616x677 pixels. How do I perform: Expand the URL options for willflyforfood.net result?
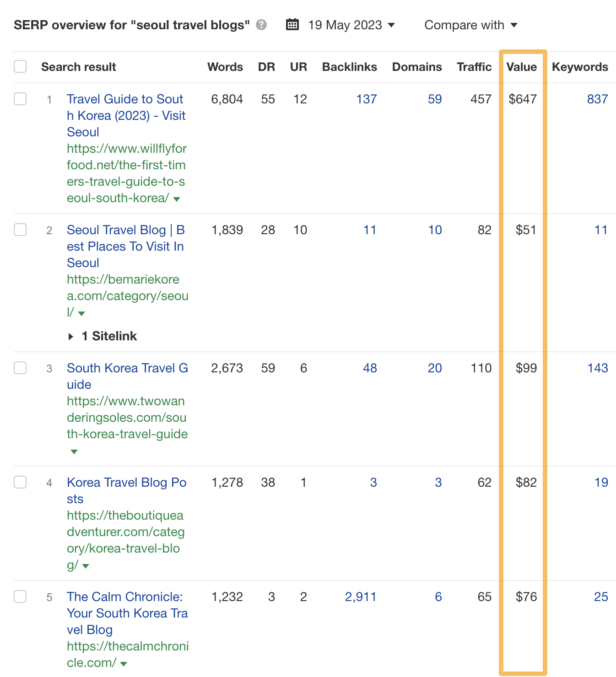click(177, 199)
